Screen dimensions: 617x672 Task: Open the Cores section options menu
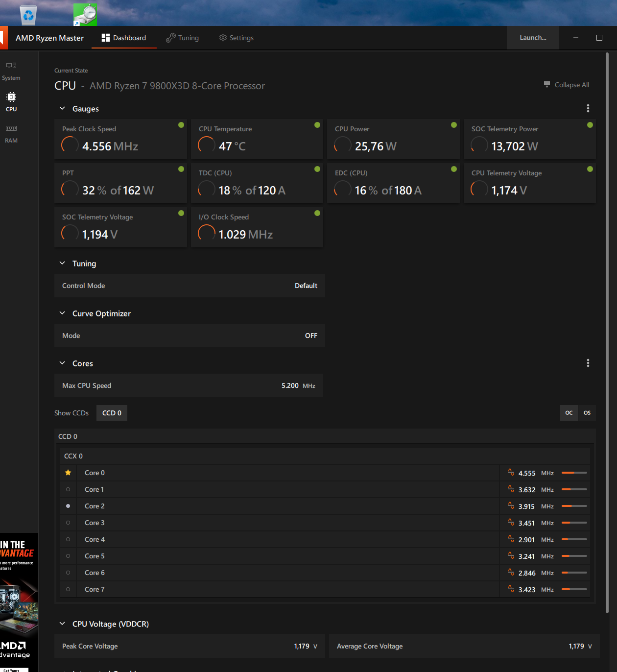(588, 363)
